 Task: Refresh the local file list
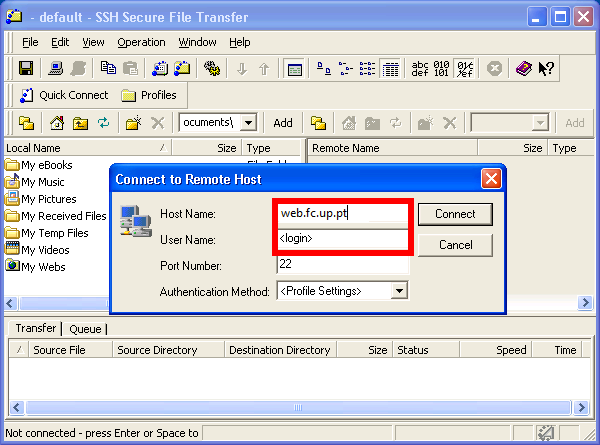coord(103,123)
